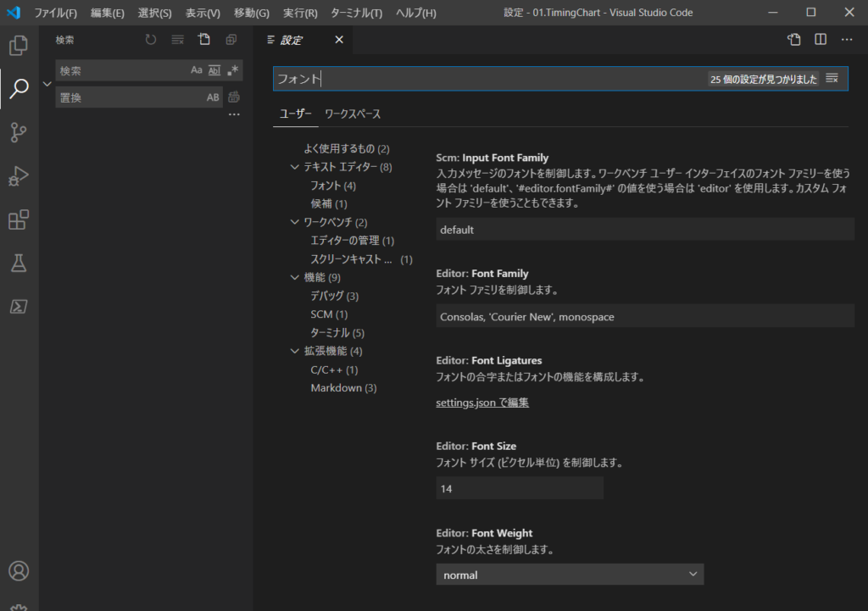Click the split editor icon
The width and height of the screenshot is (868, 611).
821,40
